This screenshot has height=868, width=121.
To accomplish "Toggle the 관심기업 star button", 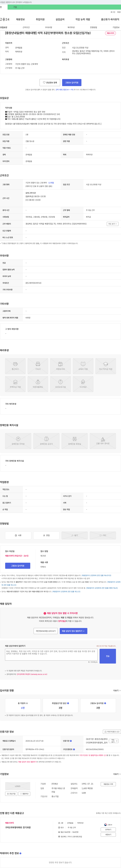I will point(11,794).
